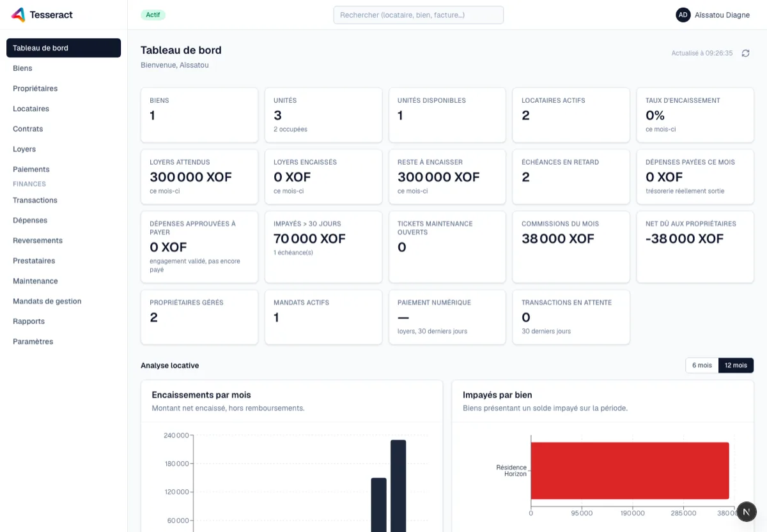
Task: Click the shorter dark bar in Encaissements chart
Action: click(x=379, y=505)
